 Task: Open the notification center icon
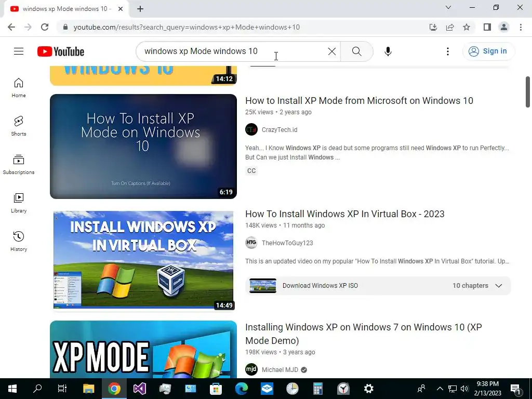[516, 389]
